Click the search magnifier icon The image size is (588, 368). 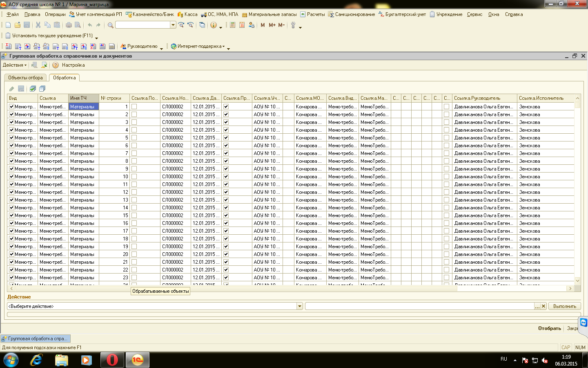tap(110, 25)
